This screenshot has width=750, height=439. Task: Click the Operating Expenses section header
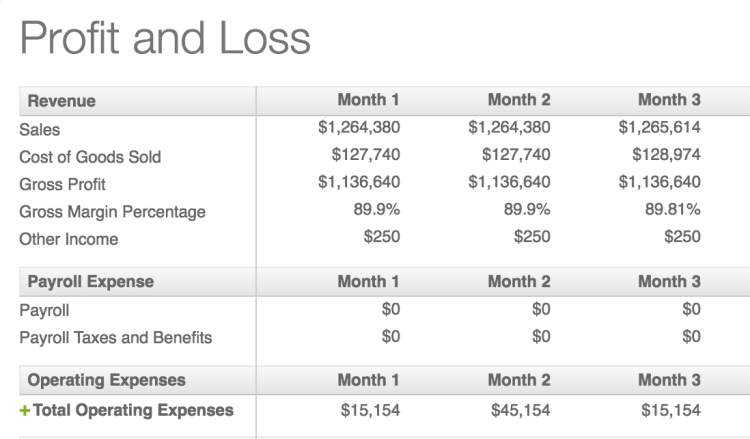tap(106, 380)
